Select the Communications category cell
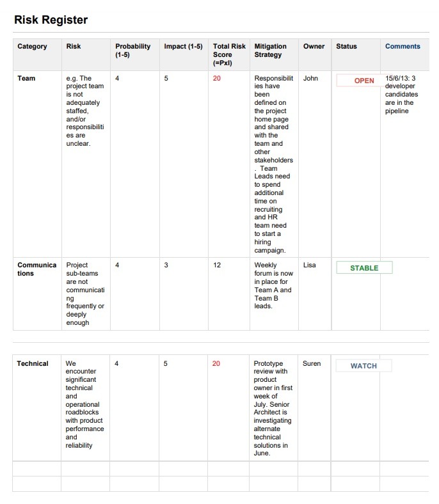439x504 pixels. coord(36,269)
